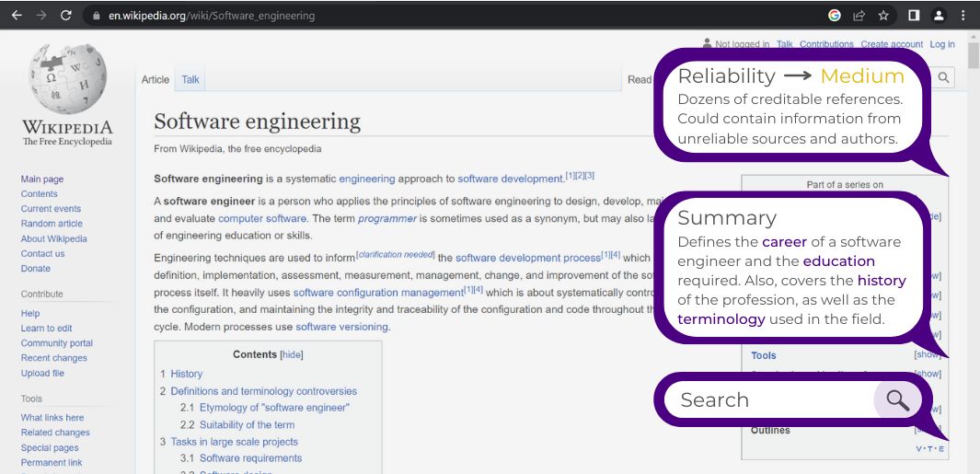
Task: Expand the Tools section with show
Action: pyautogui.click(x=928, y=355)
